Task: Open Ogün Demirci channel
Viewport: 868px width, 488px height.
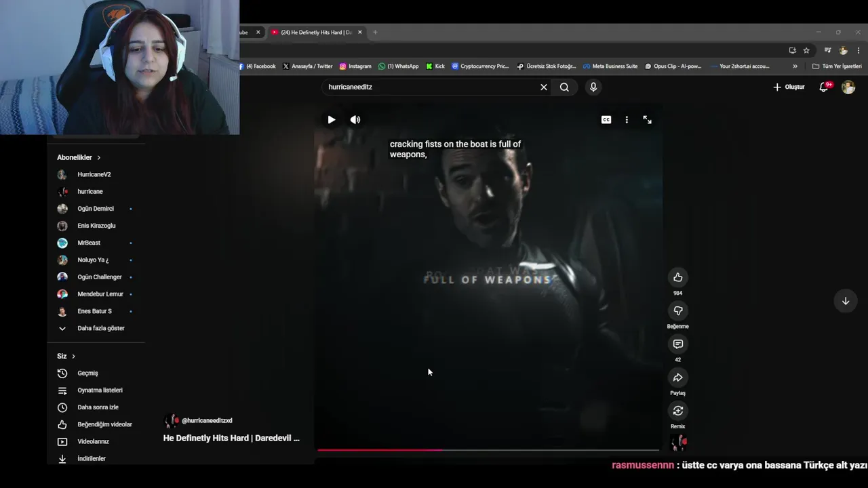Action: 95,209
